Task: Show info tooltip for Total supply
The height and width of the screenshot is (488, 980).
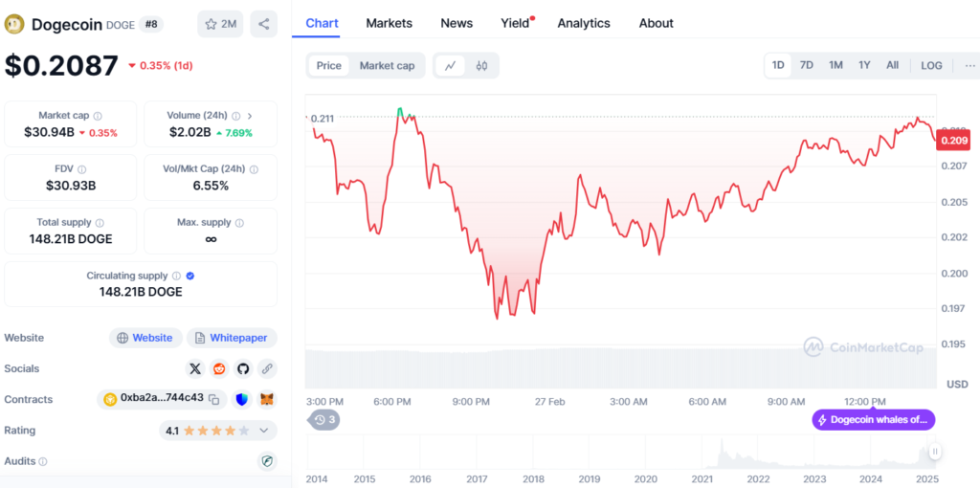Action: (x=100, y=222)
